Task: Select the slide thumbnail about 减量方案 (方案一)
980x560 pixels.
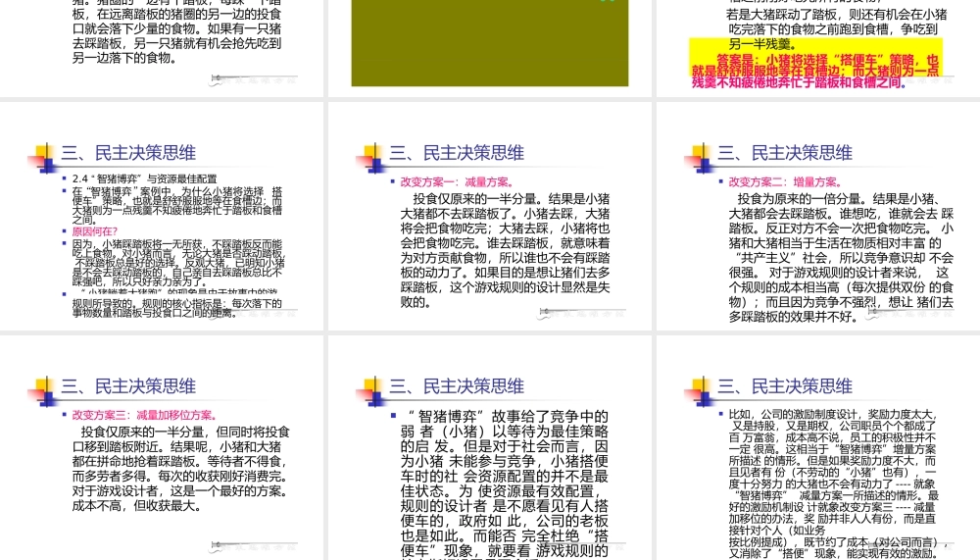Action: [x=490, y=217]
